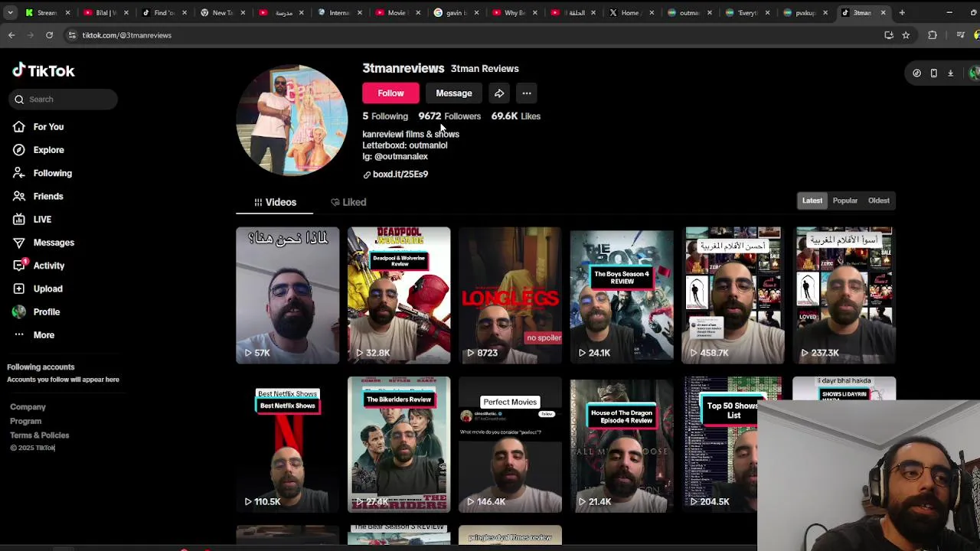Play the video with 237.3K views
Screen dimensions: 980x551
pos(844,295)
